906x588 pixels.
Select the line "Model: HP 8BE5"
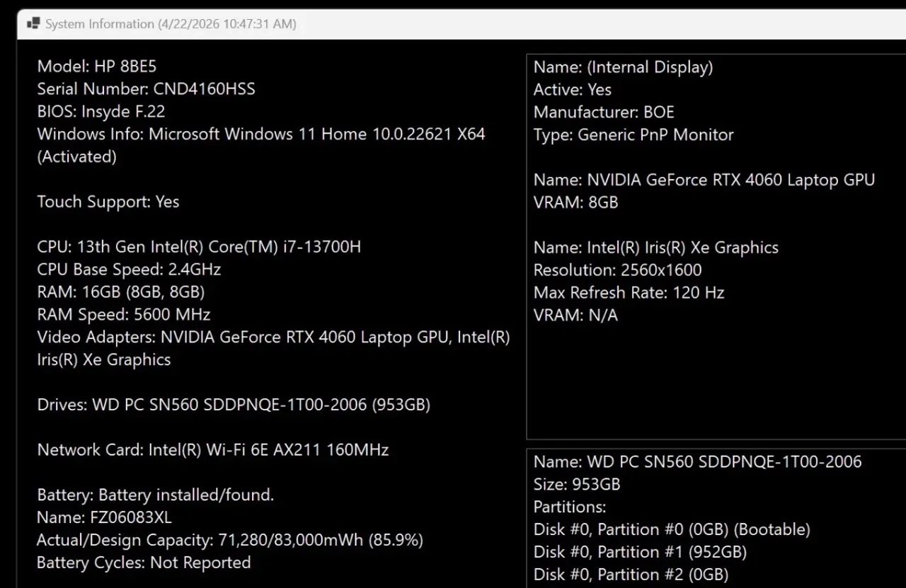click(x=97, y=67)
